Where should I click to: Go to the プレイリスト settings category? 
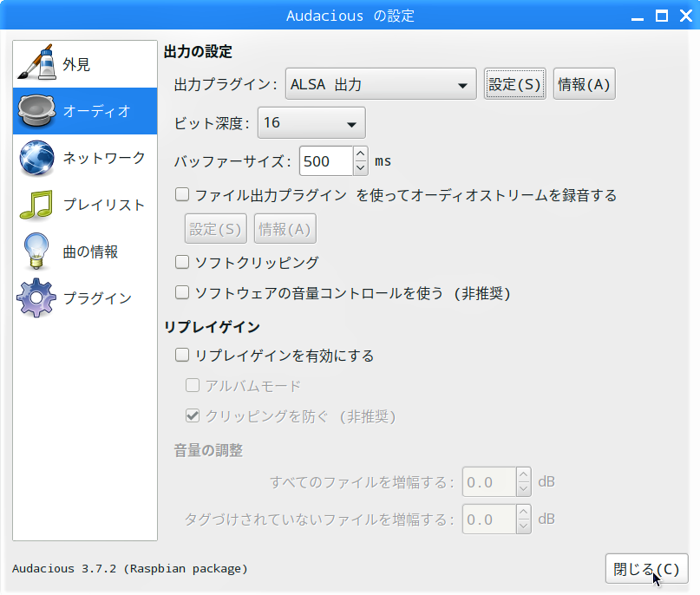pos(103,205)
